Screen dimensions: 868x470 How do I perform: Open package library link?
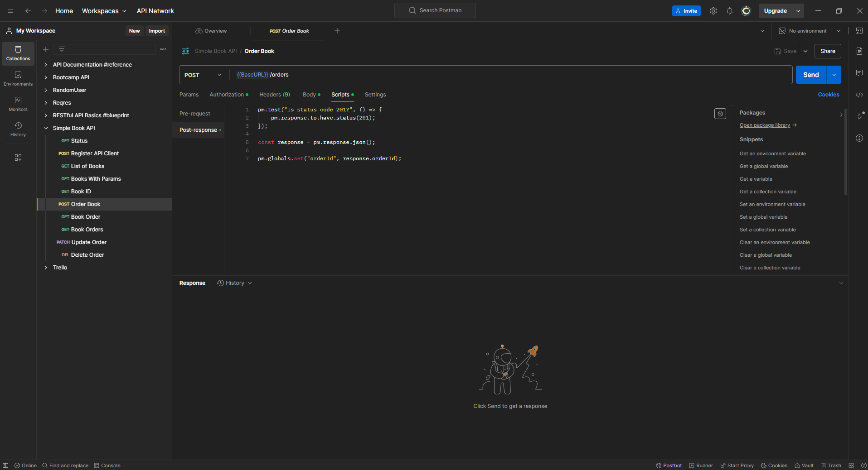[768, 125]
